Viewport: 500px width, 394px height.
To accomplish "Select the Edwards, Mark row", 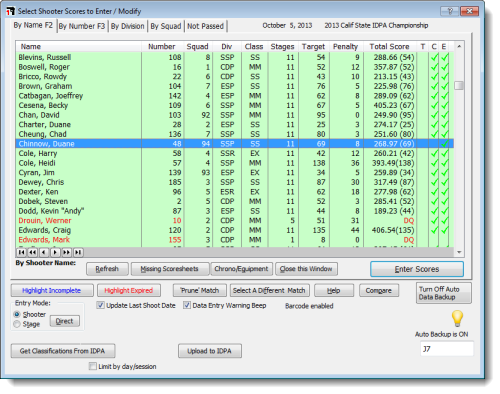I will [235, 240].
